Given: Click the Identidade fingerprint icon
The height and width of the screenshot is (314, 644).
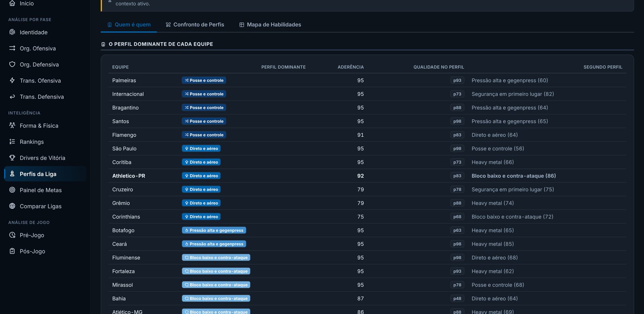Looking at the screenshot, I should [12, 32].
